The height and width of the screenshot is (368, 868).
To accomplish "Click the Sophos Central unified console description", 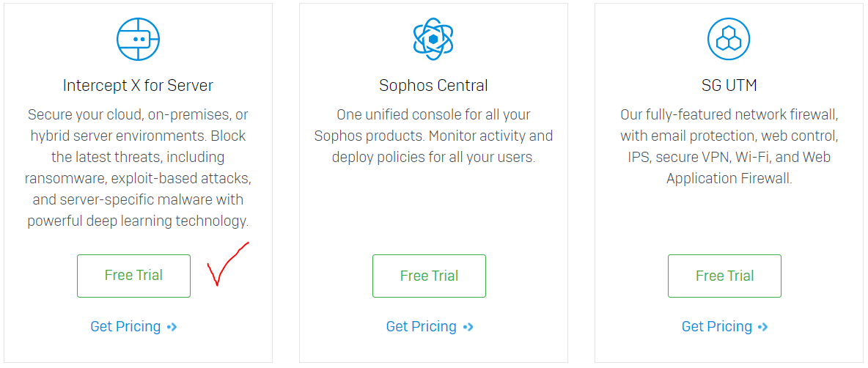I will pos(433,136).
